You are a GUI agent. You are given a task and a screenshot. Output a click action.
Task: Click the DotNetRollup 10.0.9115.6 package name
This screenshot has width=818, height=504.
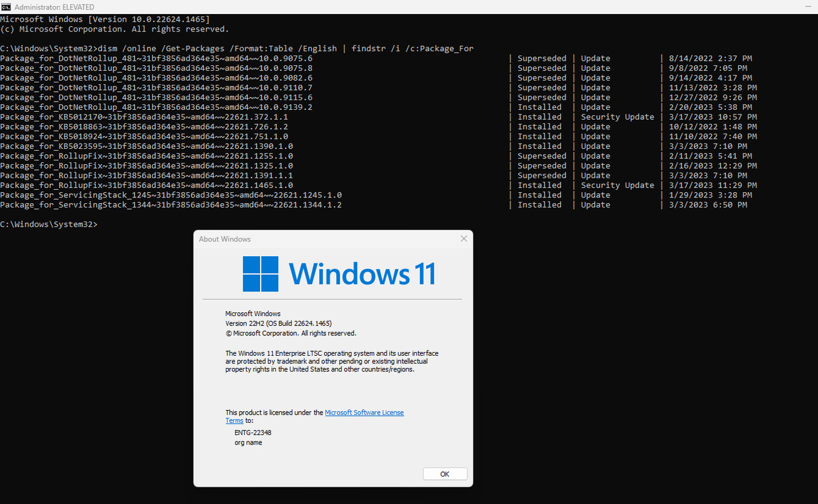click(x=156, y=98)
